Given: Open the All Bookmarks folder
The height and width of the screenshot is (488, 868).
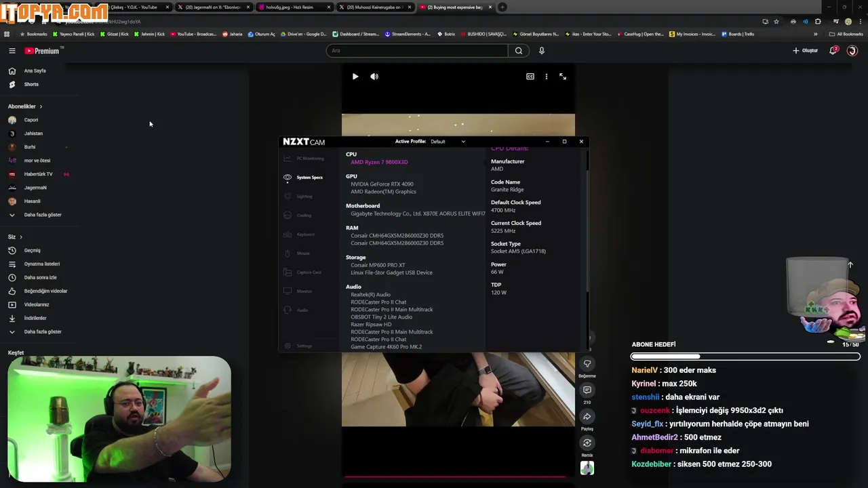Looking at the screenshot, I should pos(846,34).
